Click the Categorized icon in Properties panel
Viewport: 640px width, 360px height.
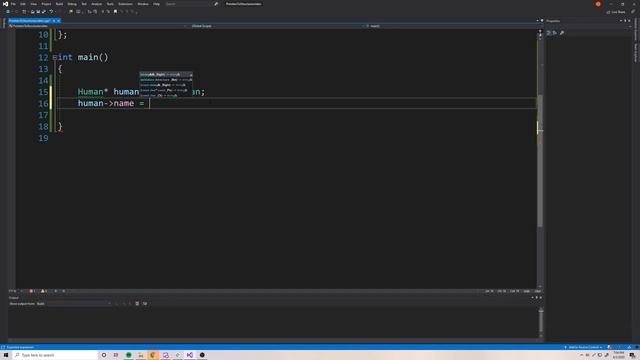549,33
